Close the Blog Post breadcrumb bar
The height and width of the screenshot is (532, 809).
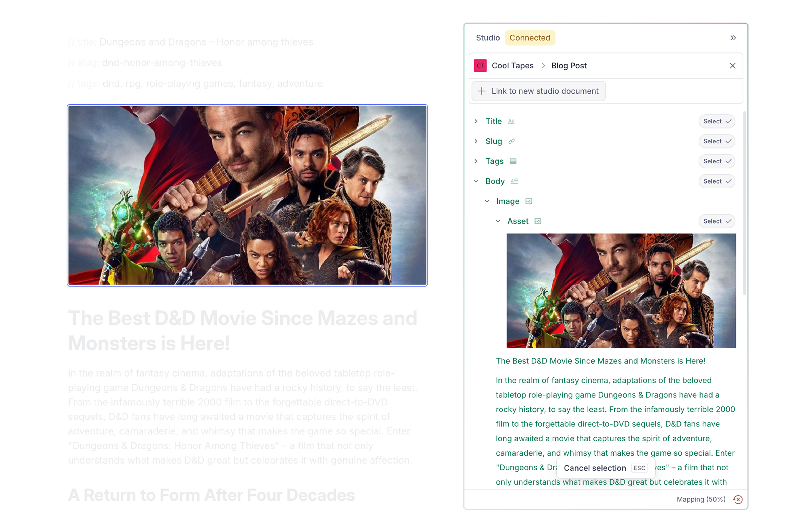[733, 66]
